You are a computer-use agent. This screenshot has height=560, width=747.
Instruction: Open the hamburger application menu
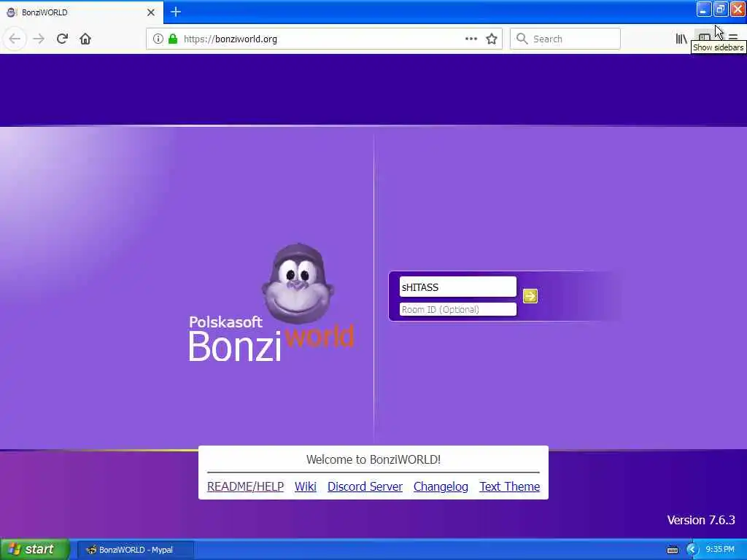[733, 37]
